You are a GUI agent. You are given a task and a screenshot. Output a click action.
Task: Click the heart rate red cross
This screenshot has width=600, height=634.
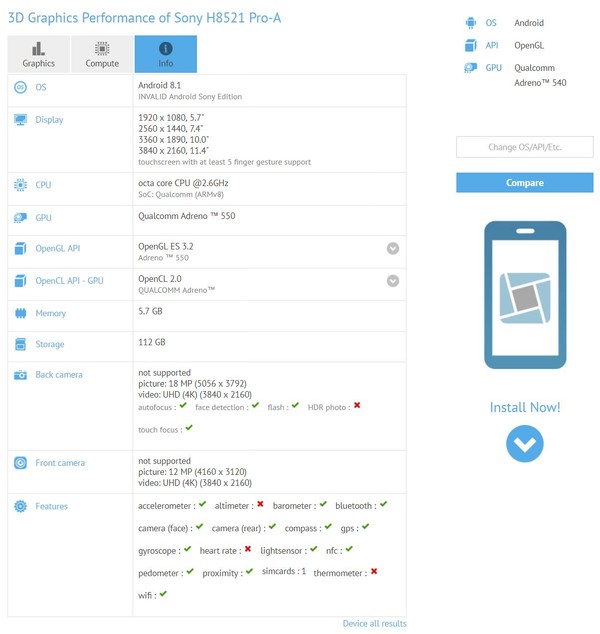coord(248,549)
